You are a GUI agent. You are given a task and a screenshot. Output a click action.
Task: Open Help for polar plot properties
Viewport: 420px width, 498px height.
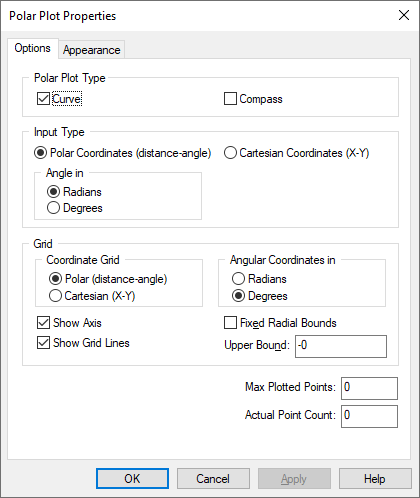tap(375, 479)
